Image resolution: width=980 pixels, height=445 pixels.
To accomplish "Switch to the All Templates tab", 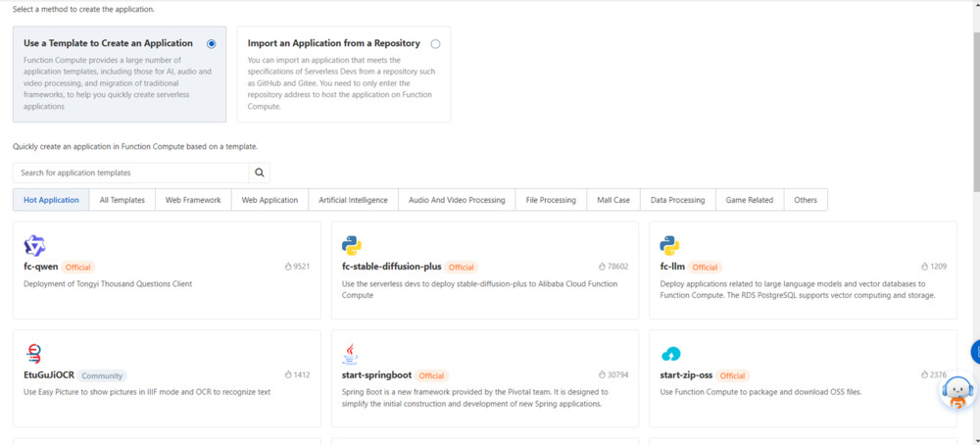I will click(122, 200).
